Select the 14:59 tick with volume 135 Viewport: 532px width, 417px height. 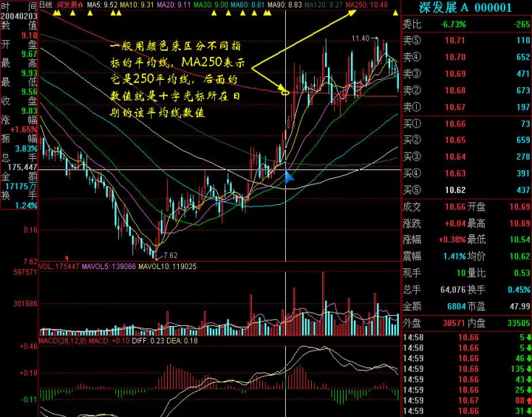(517, 369)
